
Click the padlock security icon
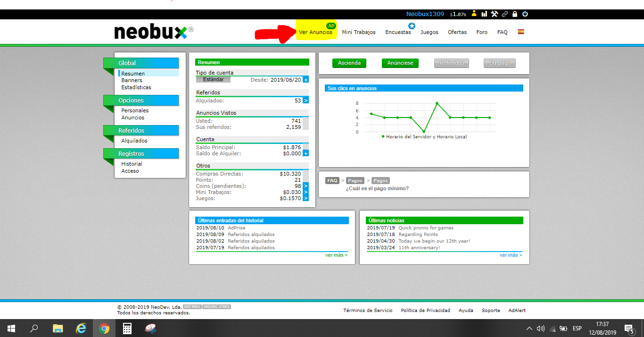coord(515,14)
